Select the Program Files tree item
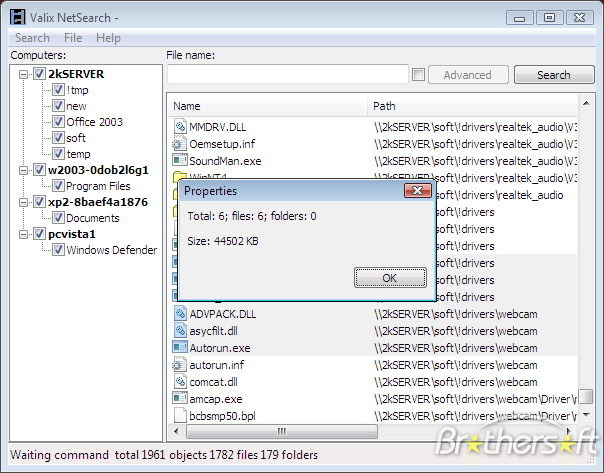 pyautogui.click(x=98, y=186)
